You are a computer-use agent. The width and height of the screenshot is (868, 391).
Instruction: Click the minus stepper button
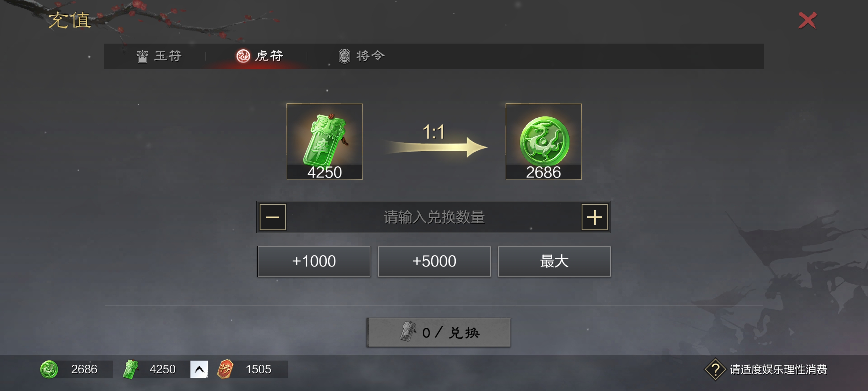pos(273,217)
